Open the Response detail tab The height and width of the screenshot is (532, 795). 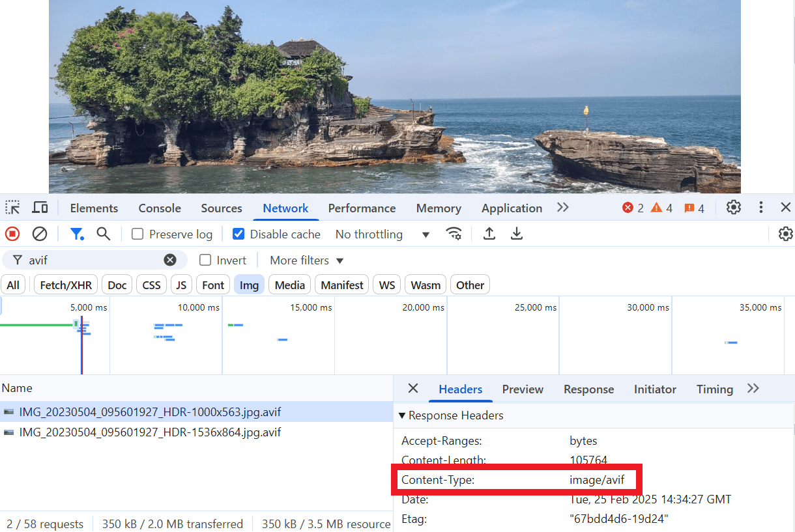pos(589,389)
